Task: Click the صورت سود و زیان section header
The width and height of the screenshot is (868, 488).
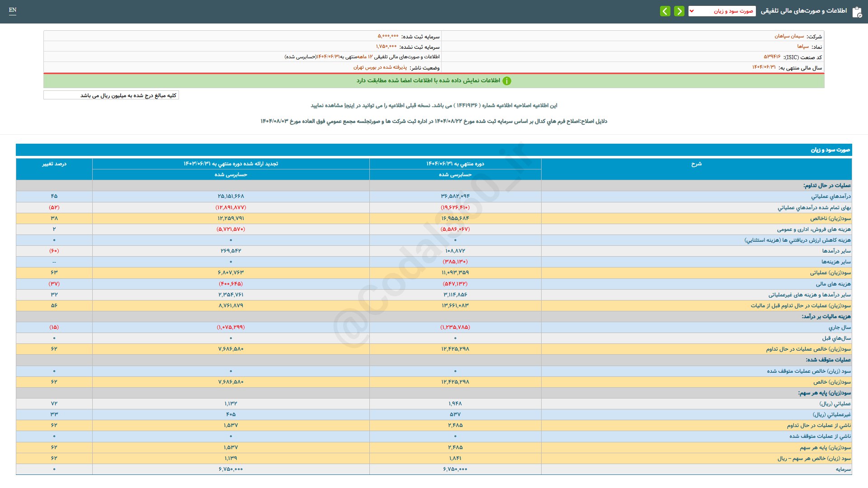Action: click(830, 150)
